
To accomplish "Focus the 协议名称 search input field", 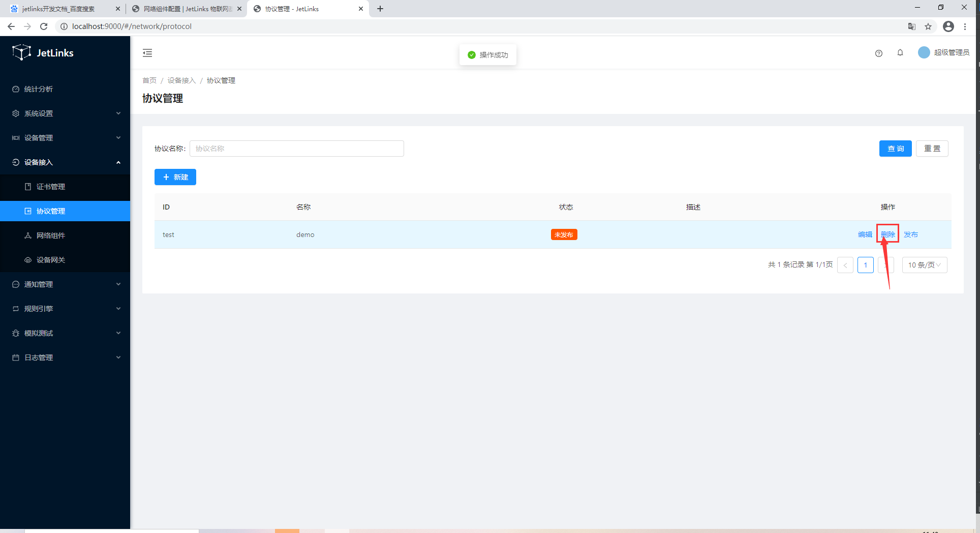I will 297,149.
